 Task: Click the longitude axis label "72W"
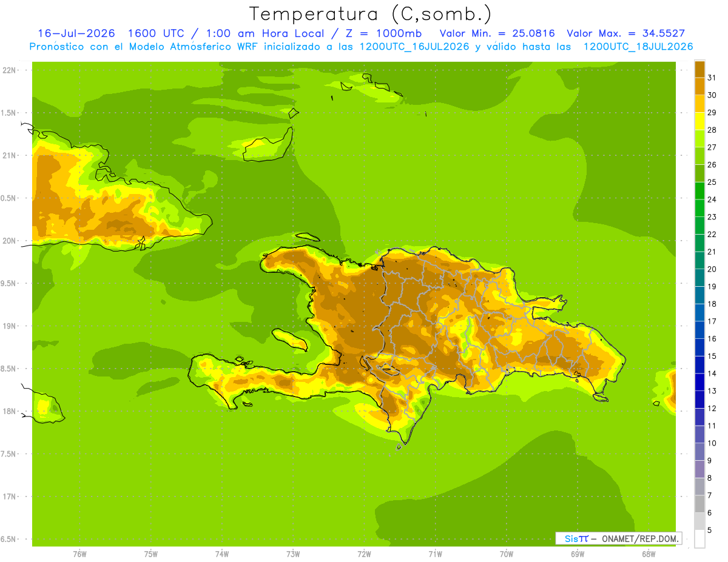pyautogui.click(x=364, y=554)
